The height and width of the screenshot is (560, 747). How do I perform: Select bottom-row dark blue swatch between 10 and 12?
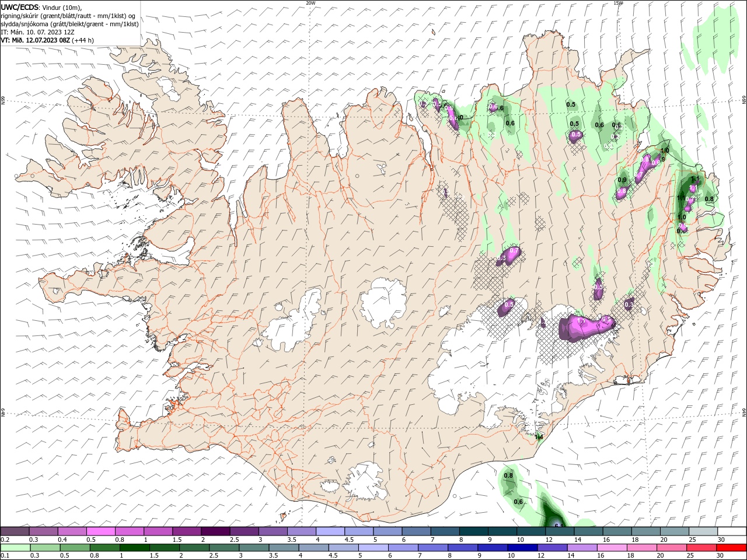(522, 548)
